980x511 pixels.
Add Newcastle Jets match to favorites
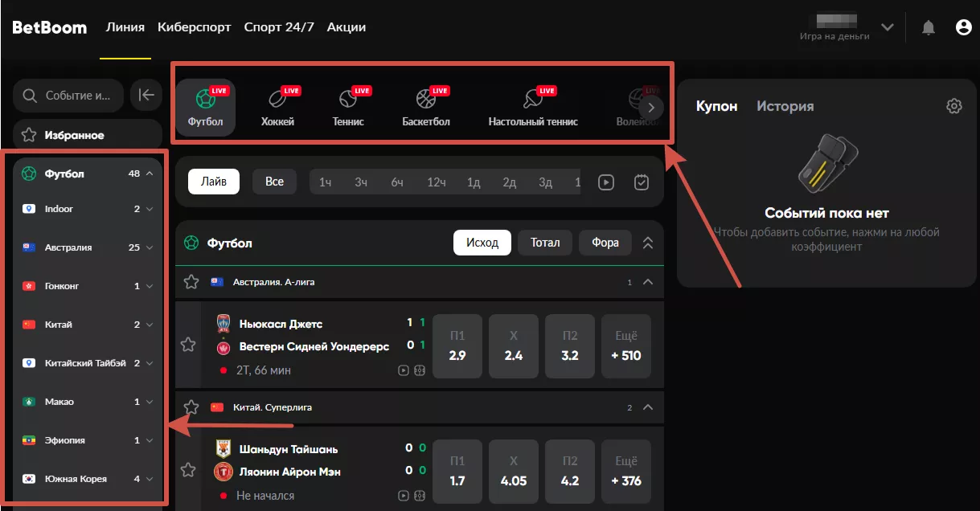[188, 345]
